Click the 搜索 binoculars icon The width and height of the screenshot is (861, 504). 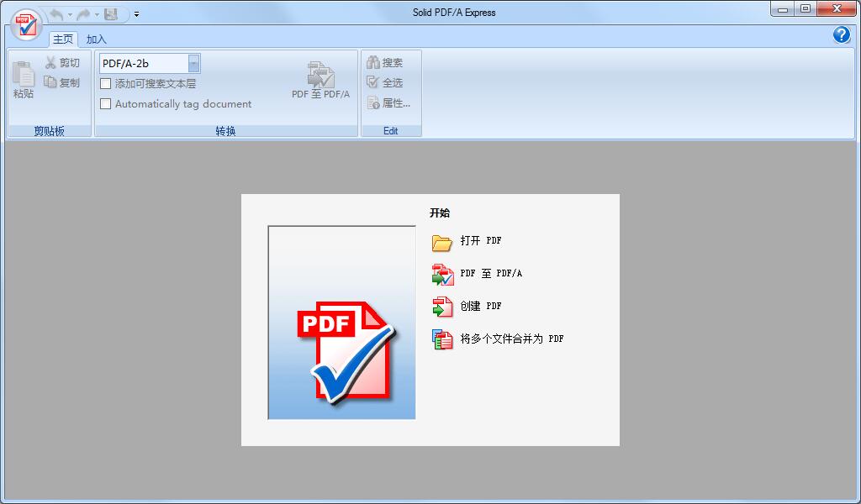(x=372, y=62)
